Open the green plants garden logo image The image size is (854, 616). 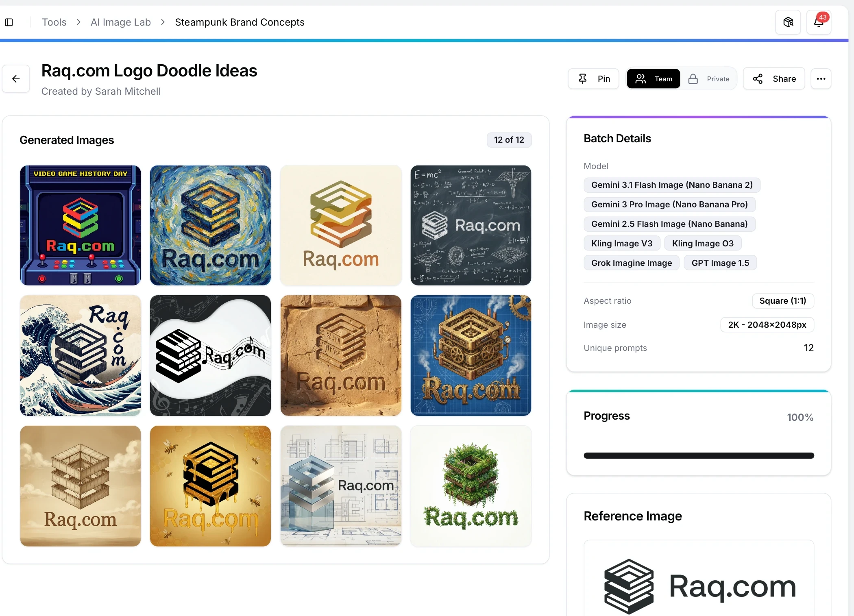(x=471, y=486)
